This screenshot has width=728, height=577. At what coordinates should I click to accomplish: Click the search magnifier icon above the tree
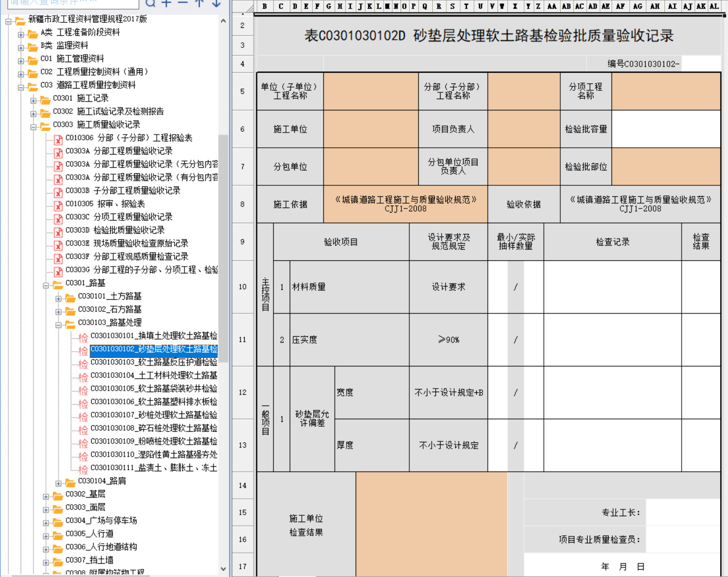pos(151,3)
